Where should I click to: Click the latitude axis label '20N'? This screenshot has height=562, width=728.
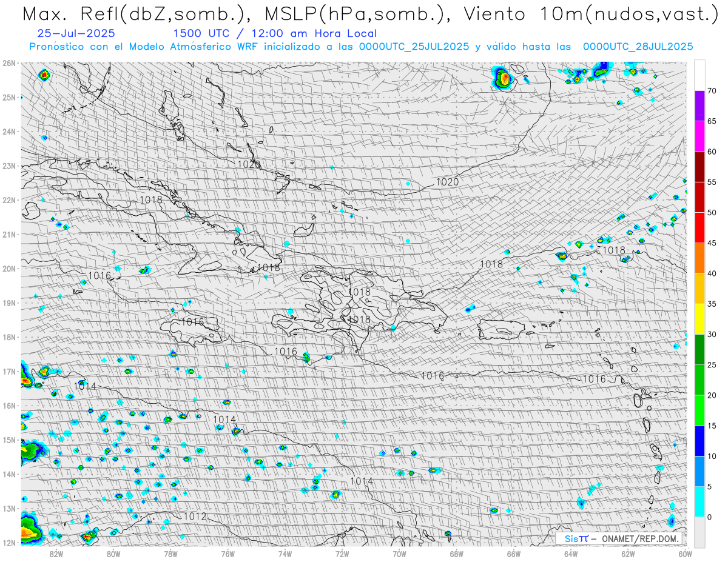[x=9, y=269]
